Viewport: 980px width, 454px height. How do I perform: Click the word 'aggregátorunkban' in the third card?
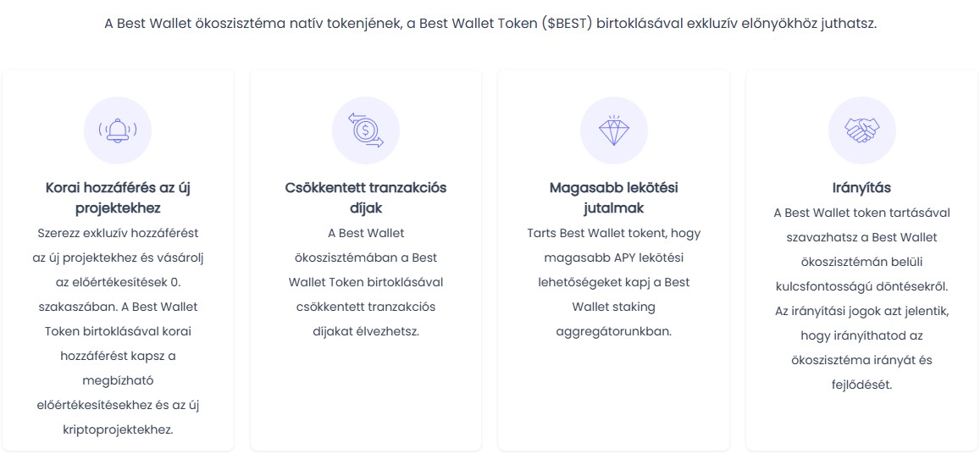coord(613,331)
